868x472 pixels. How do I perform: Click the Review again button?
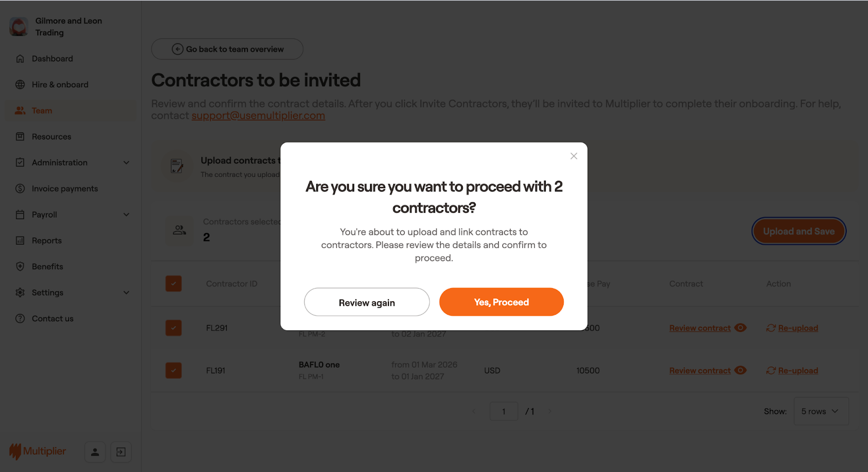pyautogui.click(x=367, y=302)
